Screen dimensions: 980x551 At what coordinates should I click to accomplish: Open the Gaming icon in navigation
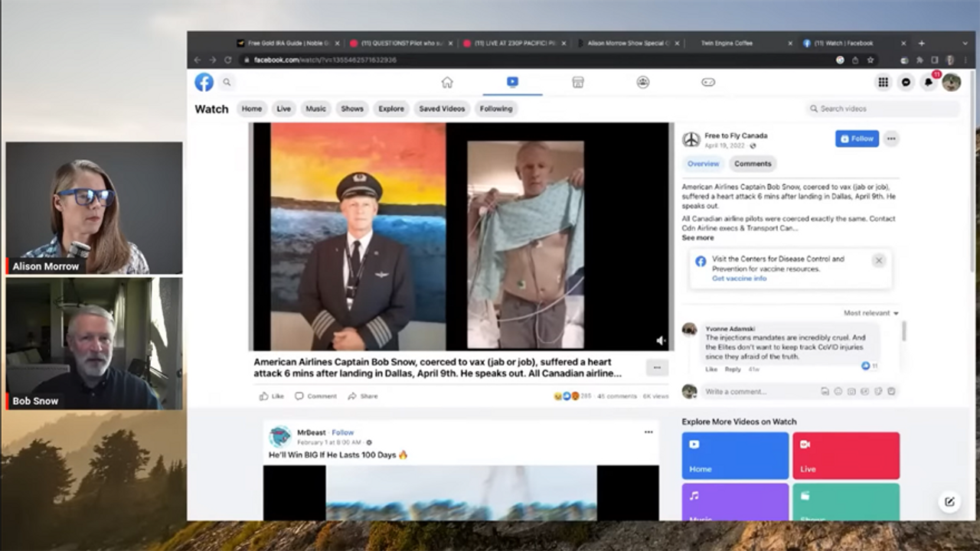[708, 83]
